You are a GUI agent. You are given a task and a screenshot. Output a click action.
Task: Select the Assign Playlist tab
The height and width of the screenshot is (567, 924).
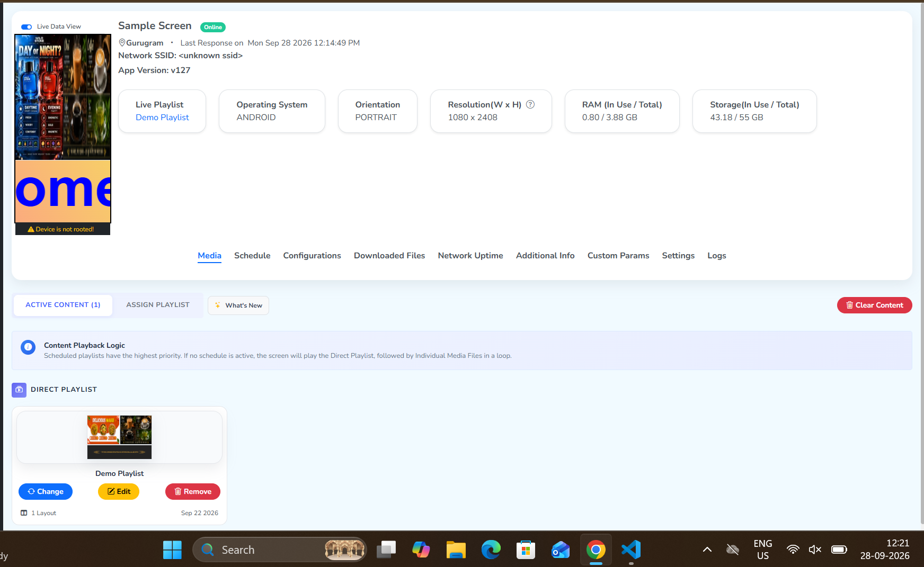coord(158,305)
